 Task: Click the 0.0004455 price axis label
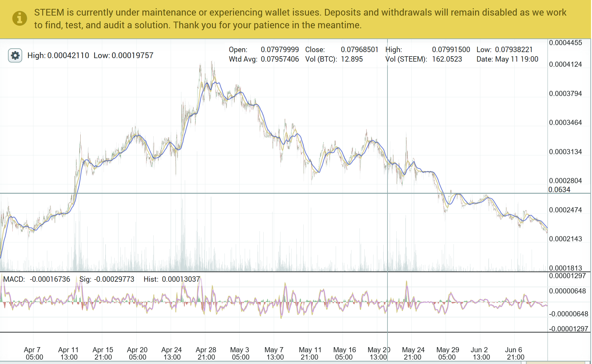[566, 43]
